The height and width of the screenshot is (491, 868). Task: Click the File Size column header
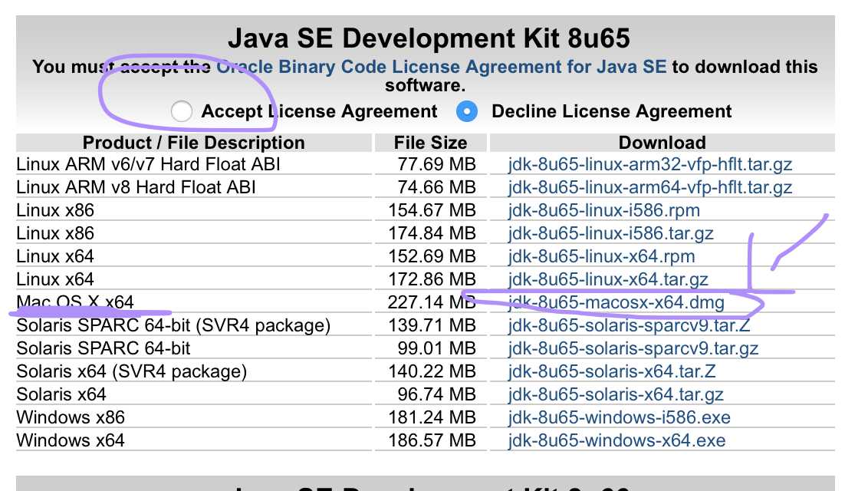tap(431, 143)
